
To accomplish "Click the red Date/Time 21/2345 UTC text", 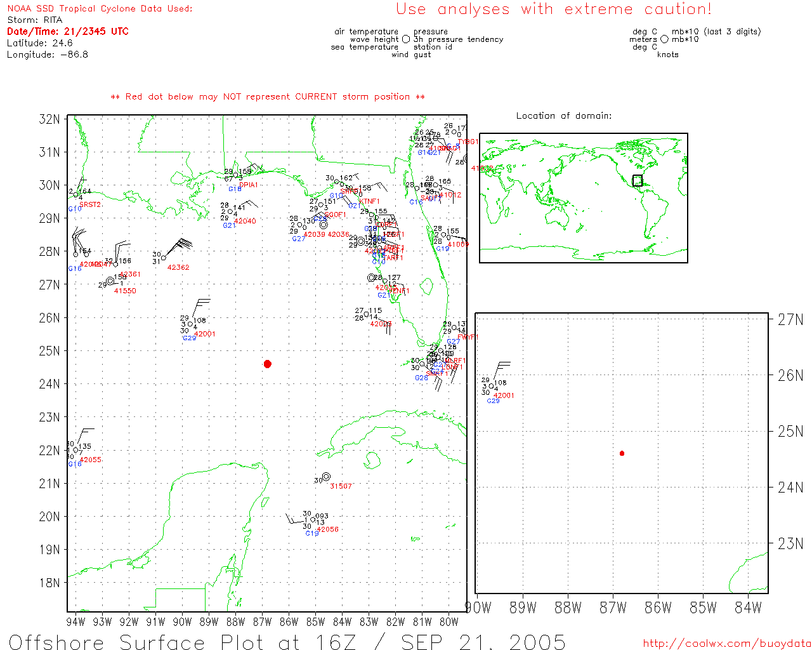I will tap(68, 31).
